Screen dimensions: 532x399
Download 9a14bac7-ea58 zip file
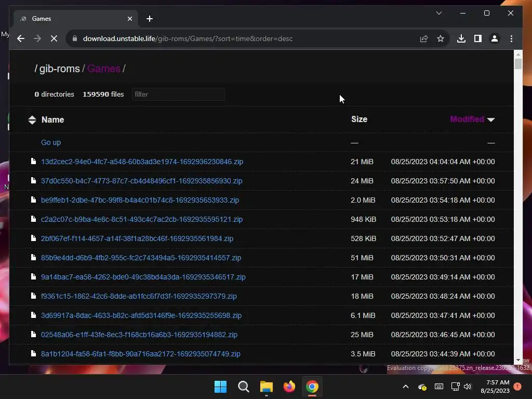coord(143,277)
